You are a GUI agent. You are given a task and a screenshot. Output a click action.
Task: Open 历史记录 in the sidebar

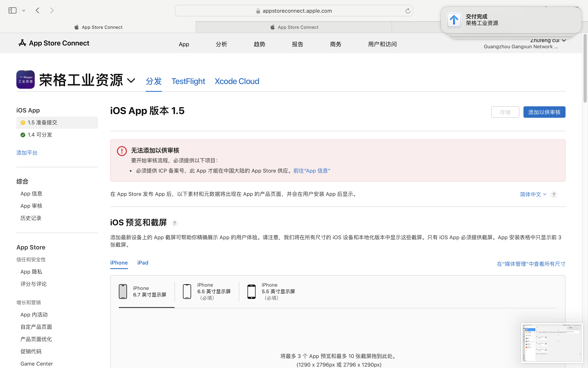coord(31,218)
